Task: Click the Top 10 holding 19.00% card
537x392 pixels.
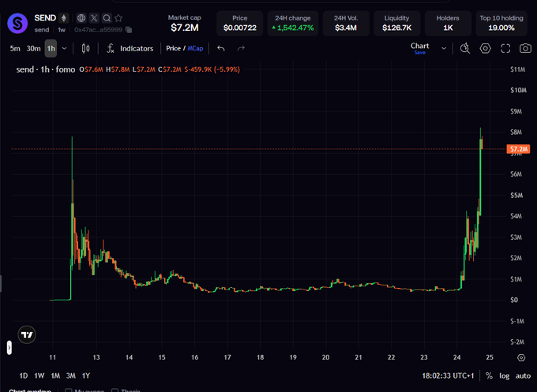Action: coord(501,23)
